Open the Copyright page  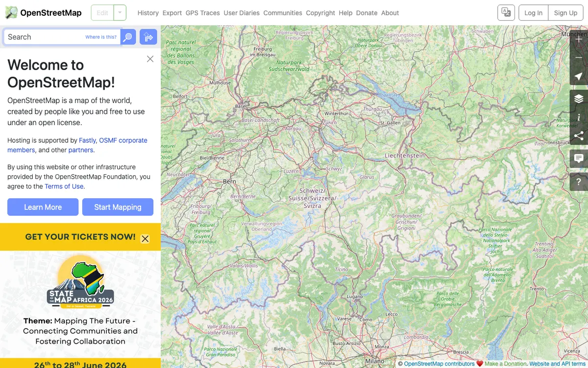(x=320, y=13)
